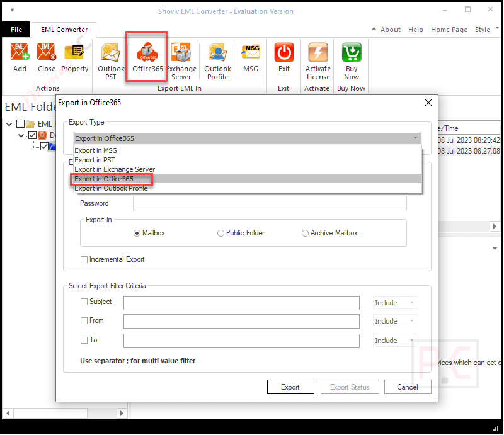Select the 08 Jul 2023 08:29:42 row
The height and width of the screenshot is (435, 504).
[469, 140]
